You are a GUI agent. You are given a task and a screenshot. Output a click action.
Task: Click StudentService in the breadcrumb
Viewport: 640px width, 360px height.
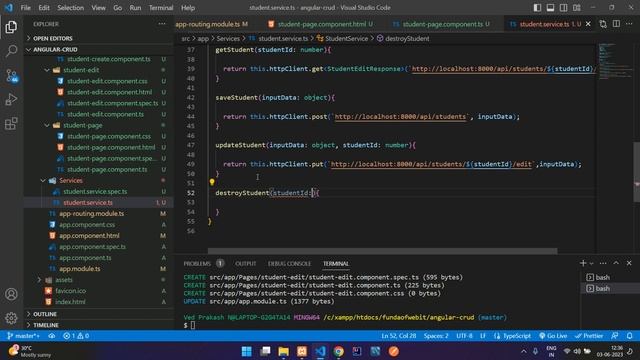pos(347,38)
